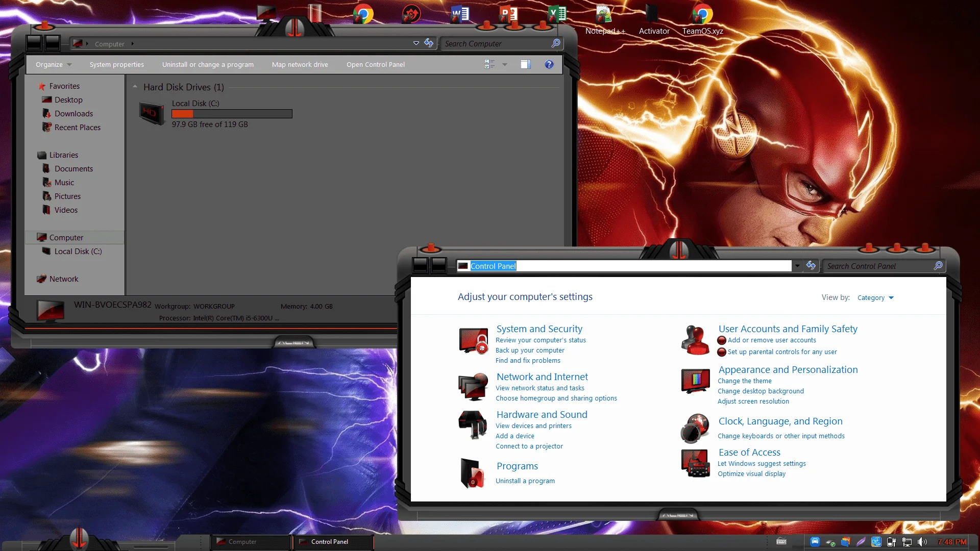Click the network icon in the system tray
980x551 pixels.
tap(906, 542)
